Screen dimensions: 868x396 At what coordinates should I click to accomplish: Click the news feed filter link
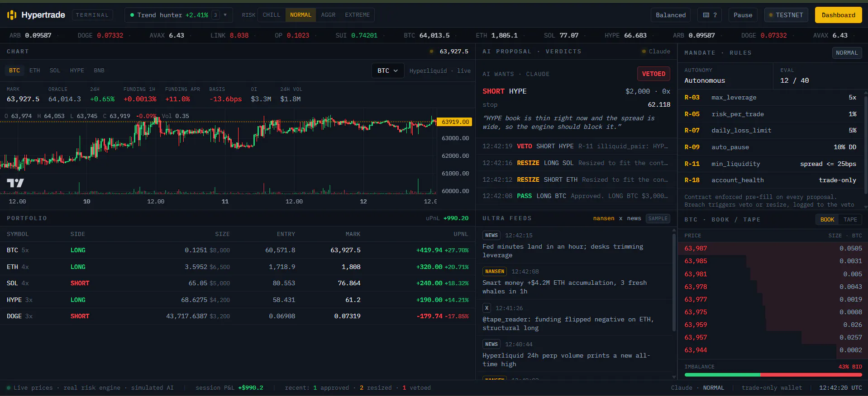tap(634, 218)
